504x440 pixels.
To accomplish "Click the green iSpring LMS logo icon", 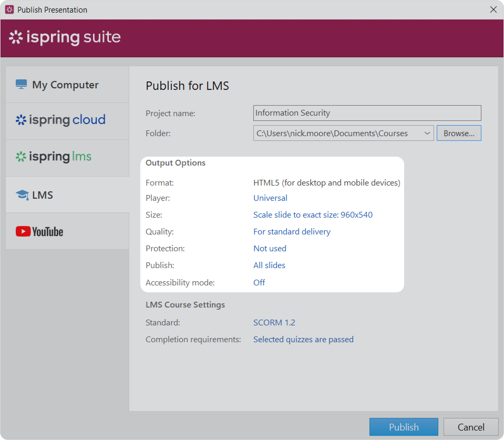I will coord(21,157).
